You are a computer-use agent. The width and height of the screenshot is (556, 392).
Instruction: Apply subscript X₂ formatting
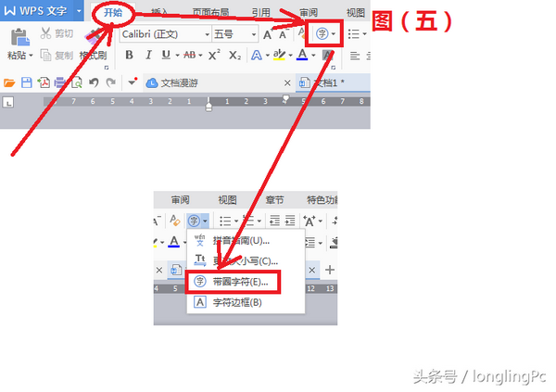pos(235,56)
